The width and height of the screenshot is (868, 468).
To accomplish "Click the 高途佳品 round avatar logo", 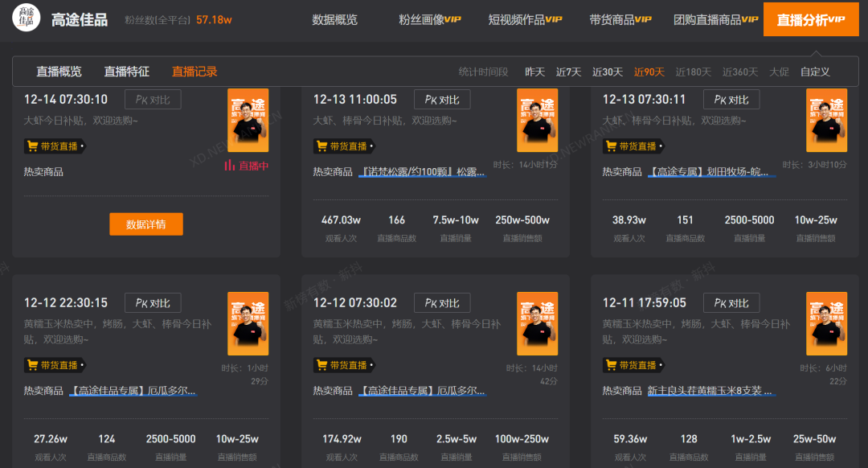I will click(26, 18).
